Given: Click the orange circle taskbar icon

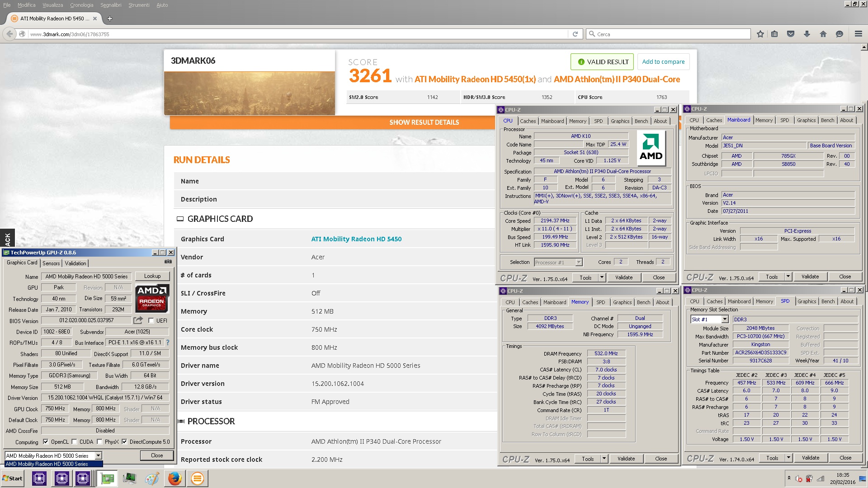Looking at the screenshot, I should (x=197, y=479).
